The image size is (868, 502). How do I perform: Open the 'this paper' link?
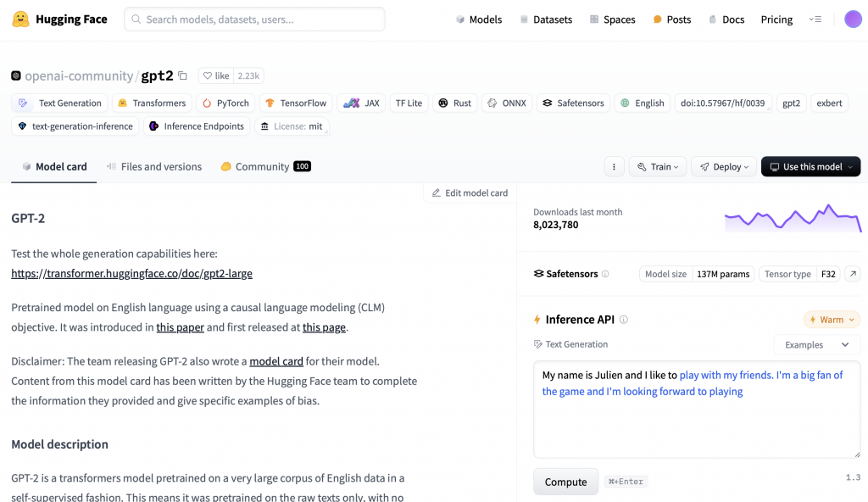click(180, 327)
